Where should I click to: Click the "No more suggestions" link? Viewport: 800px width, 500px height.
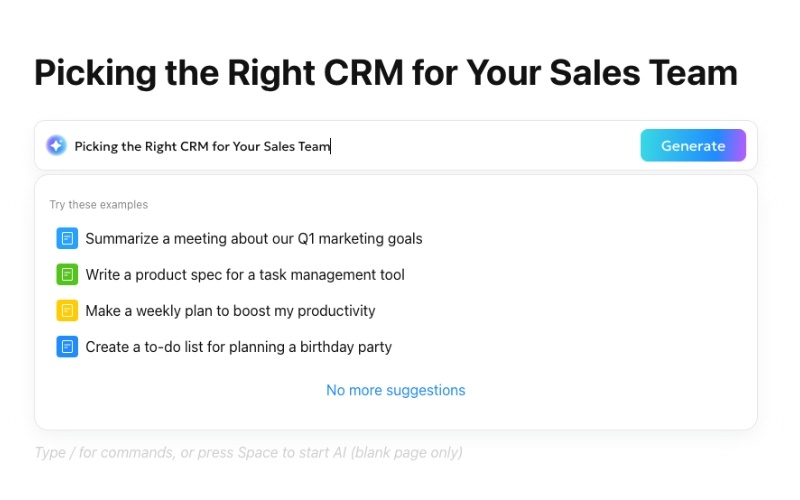[x=395, y=390]
